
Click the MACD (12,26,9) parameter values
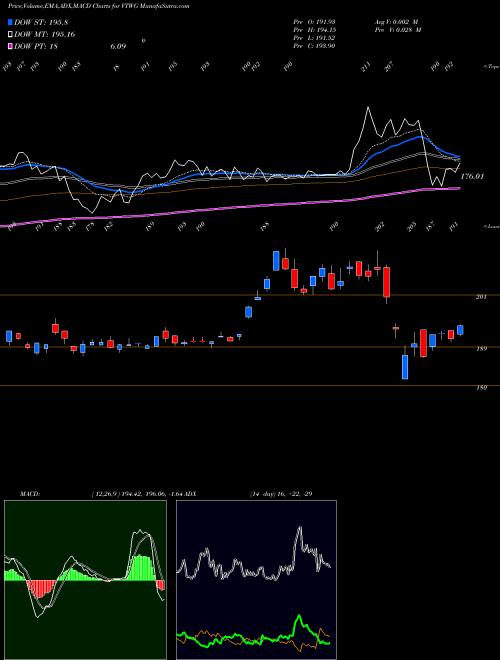(x=136, y=494)
